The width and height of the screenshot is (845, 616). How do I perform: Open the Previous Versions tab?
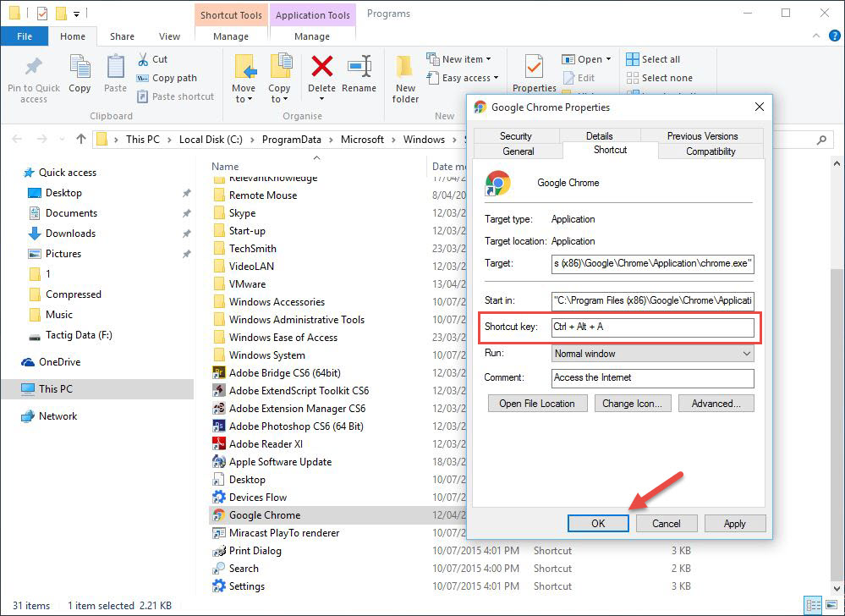click(x=702, y=136)
